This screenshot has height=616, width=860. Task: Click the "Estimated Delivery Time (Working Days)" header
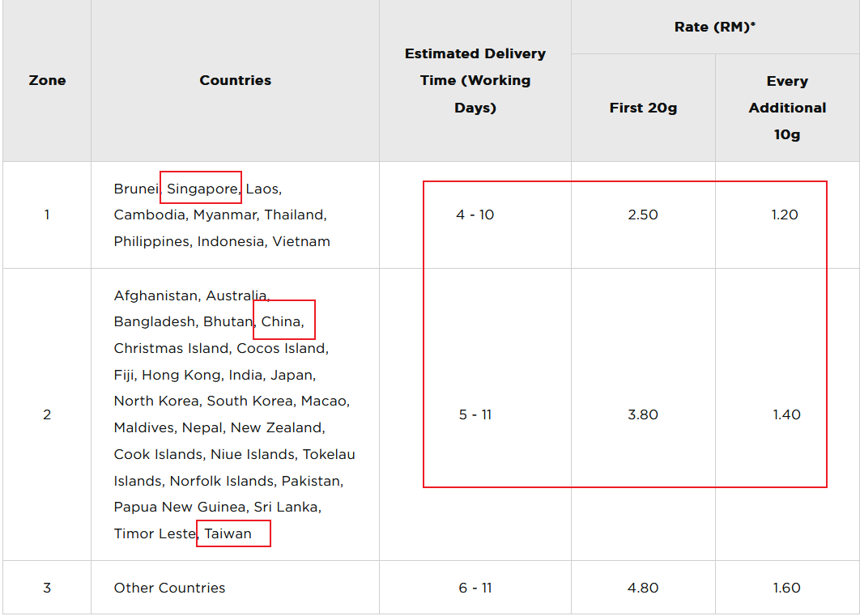coord(475,81)
